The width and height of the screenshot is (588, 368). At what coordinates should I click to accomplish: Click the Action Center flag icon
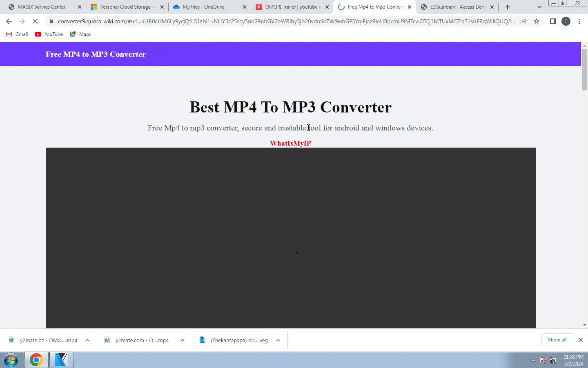pyautogui.click(x=543, y=360)
